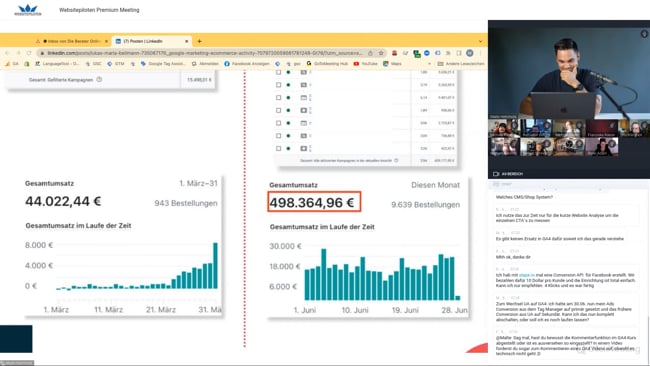Click the campaign type icon in top row
This screenshot has height=366, width=650.
pos(303,72)
